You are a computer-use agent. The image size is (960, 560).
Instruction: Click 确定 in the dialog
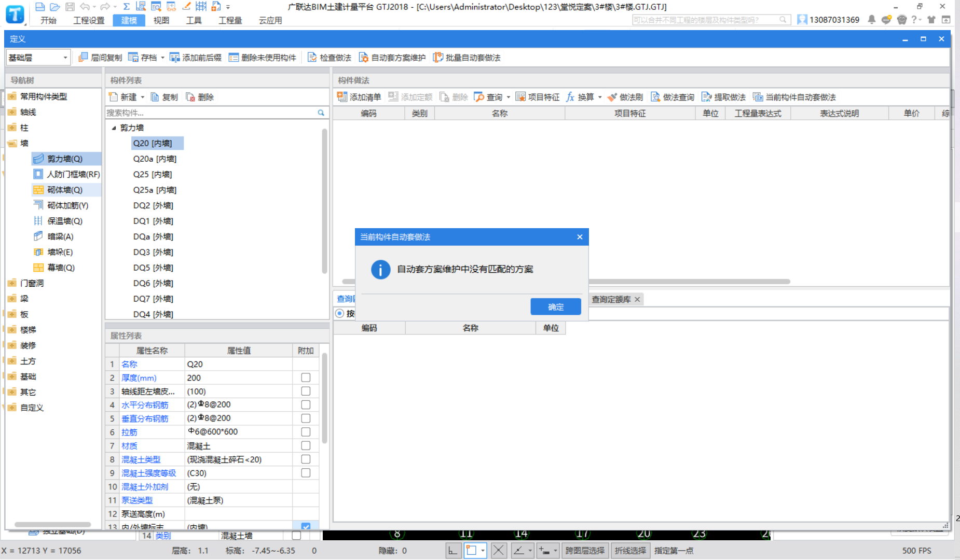coord(556,306)
